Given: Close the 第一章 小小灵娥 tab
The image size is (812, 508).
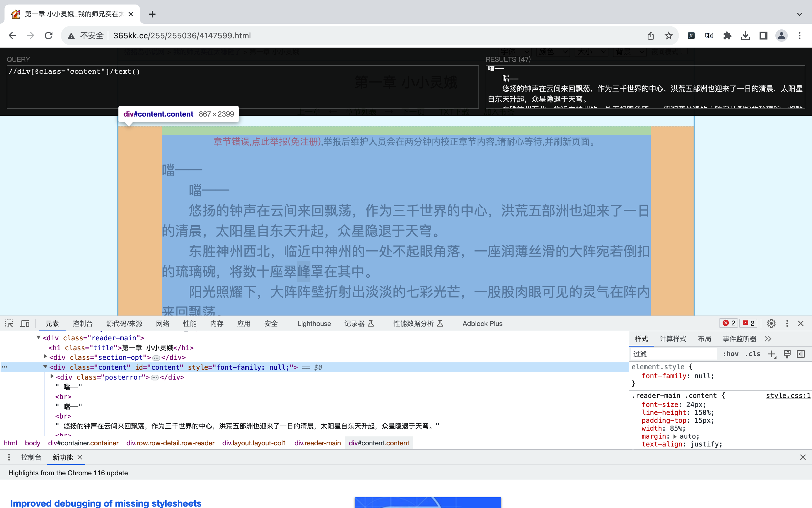Looking at the screenshot, I should 131,14.
